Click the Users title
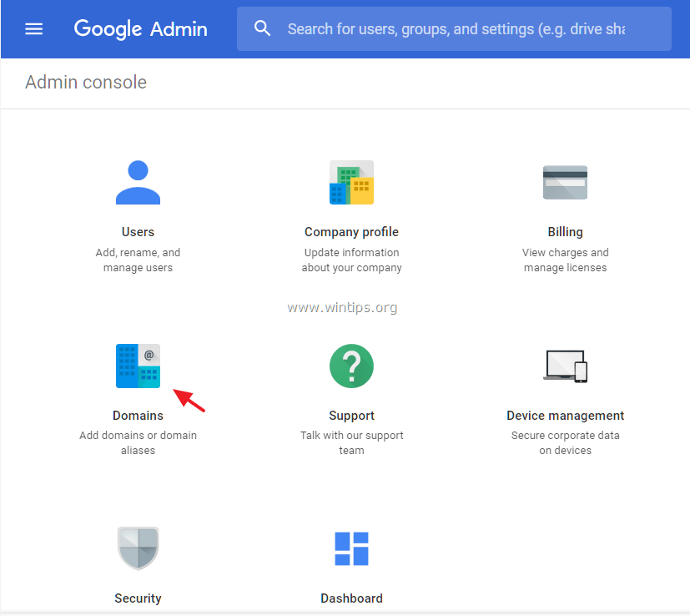This screenshot has height=616, width=690. 138,231
